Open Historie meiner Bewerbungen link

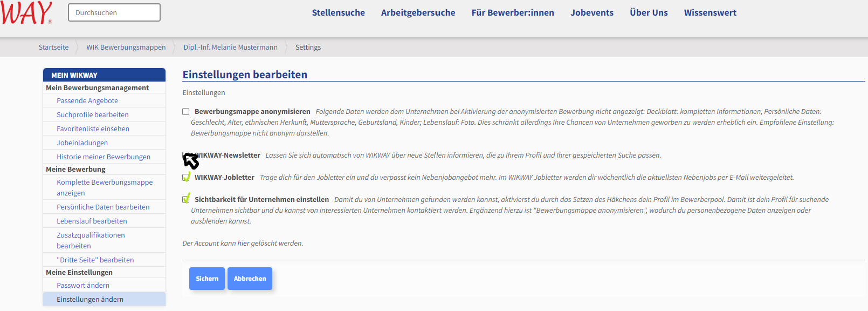pyautogui.click(x=104, y=157)
